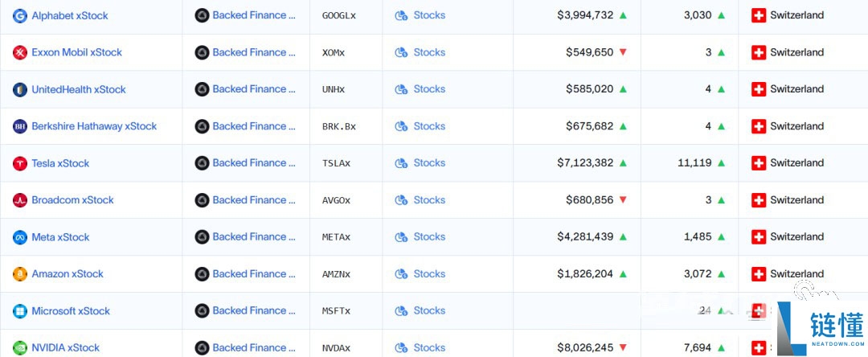The height and width of the screenshot is (357, 868).
Task: Click the UnitedHealth logo icon
Action: 20,90
